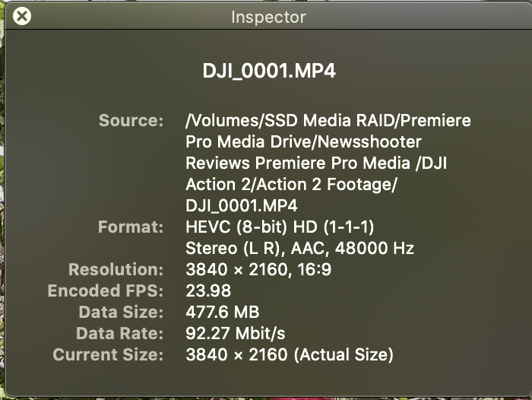Viewport: 532px width, 400px height.
Task: Select the bold DJI_0001.MP4 heading
Action: coord(269,71)
